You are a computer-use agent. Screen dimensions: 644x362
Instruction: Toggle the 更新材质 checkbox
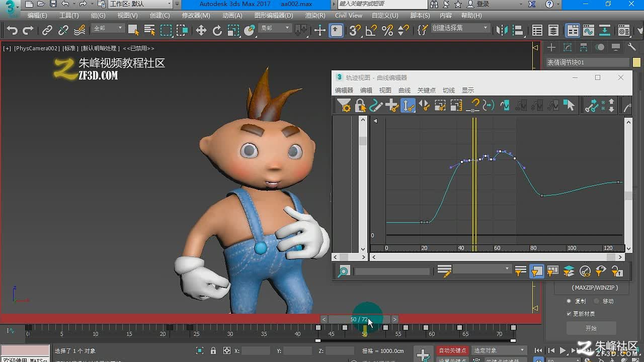pyautogui.click(x=569, y=314)
